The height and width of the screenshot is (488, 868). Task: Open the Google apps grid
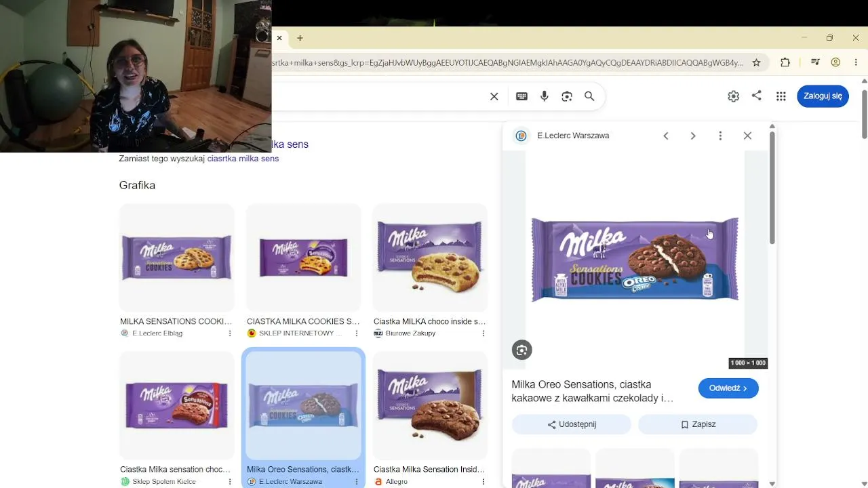coord(781,96)
